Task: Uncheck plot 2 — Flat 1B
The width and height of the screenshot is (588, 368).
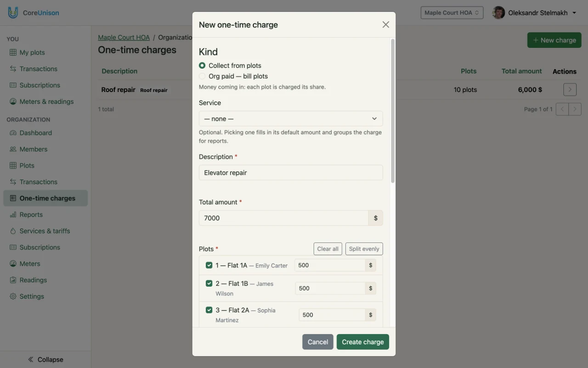Action: click(x=209, y=283)
